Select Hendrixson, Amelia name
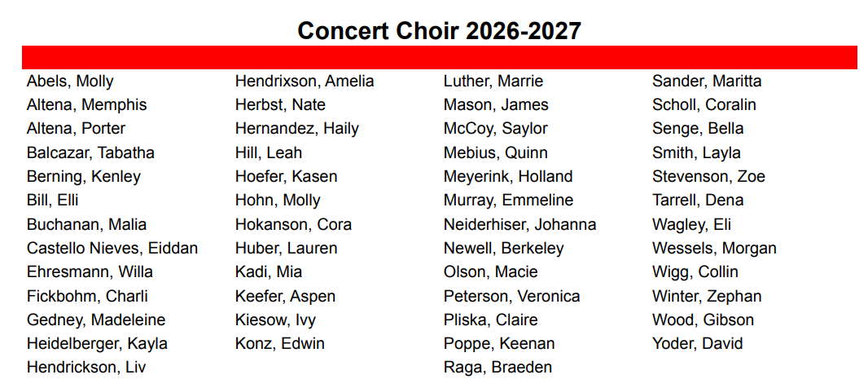 coord(305,81)
